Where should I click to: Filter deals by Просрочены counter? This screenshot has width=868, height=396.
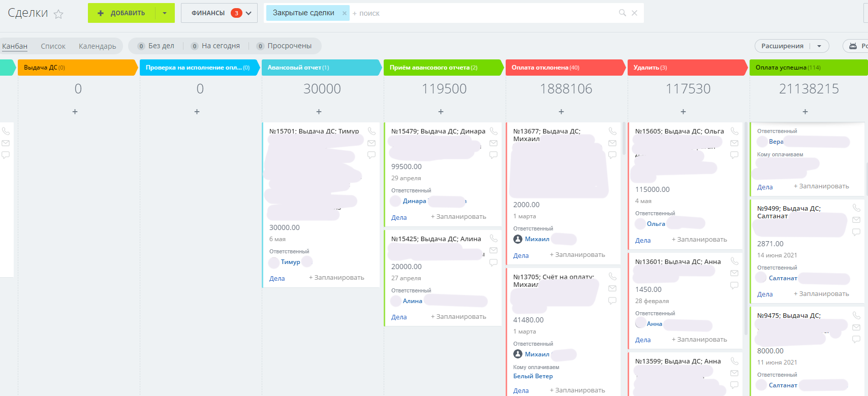click(x=284, y=46)
